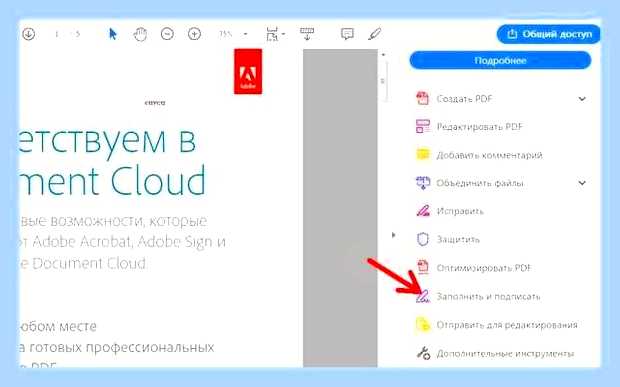Image resolution: width=620 pixels, height=387 pixels.
Task: Open the Объединить файлы tool icon
Action: click(423, 183)
